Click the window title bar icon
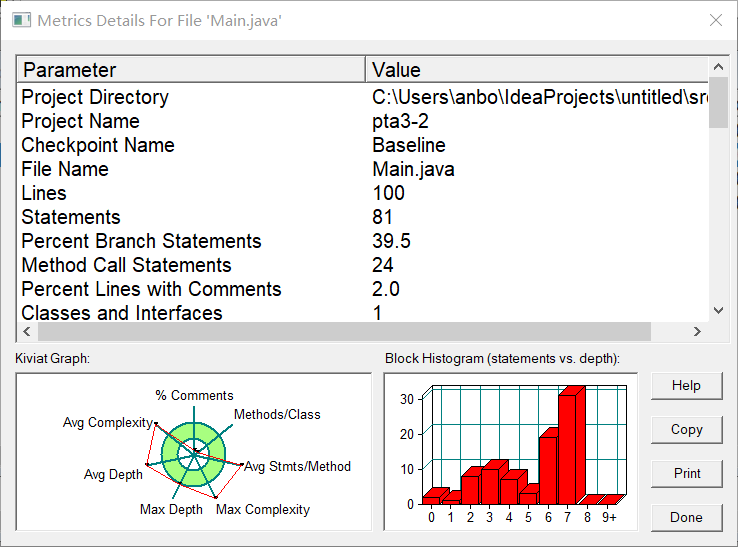This screenshot has width=738, height=547. pos(21,20)
